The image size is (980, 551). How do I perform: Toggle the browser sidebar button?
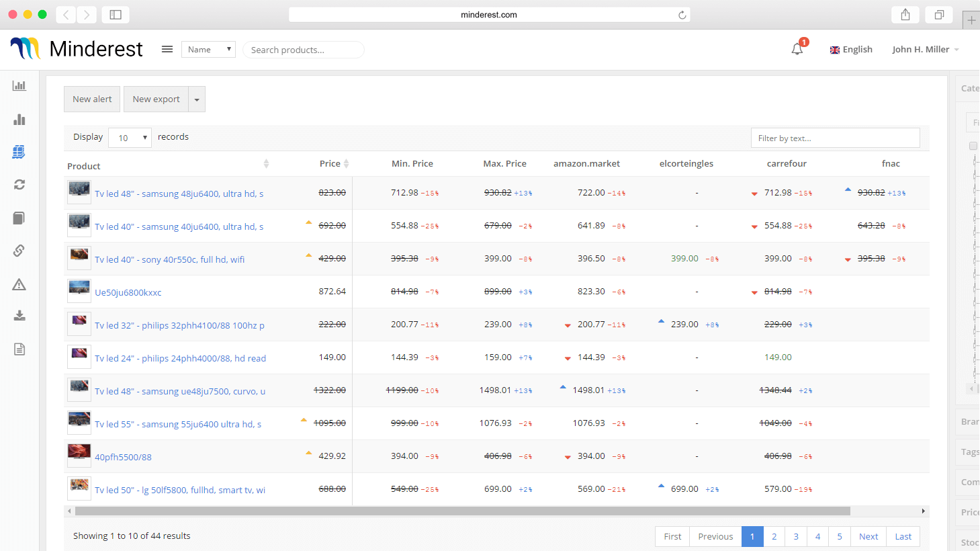[x=116, y=15]
